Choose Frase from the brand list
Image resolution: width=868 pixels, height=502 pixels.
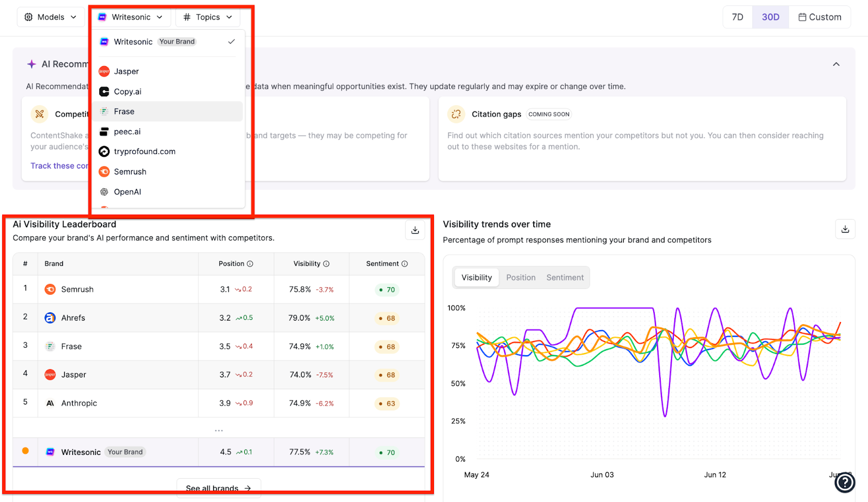168,112
